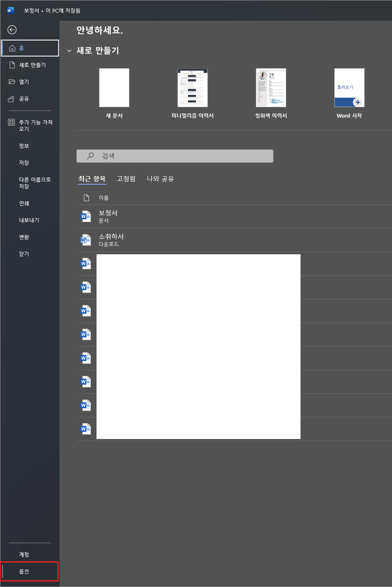
Task: Open 옵션 options dialog
Action: (x=30, y=571)
